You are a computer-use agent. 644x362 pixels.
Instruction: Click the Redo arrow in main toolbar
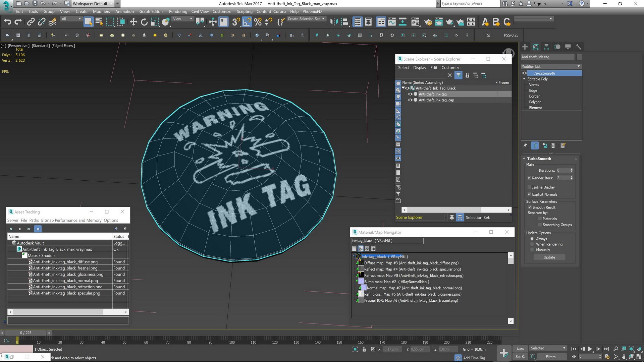(x=18, y=22)
